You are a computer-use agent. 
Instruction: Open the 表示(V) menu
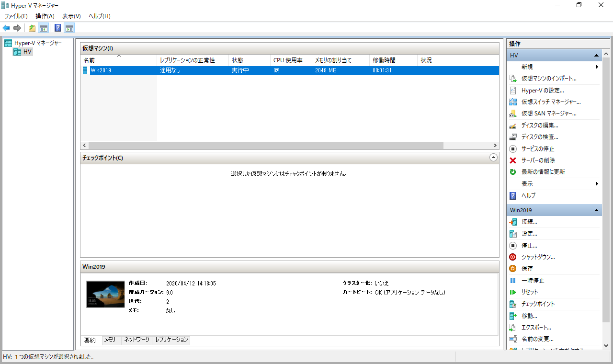pyautogui.click(x=71, y=16)
